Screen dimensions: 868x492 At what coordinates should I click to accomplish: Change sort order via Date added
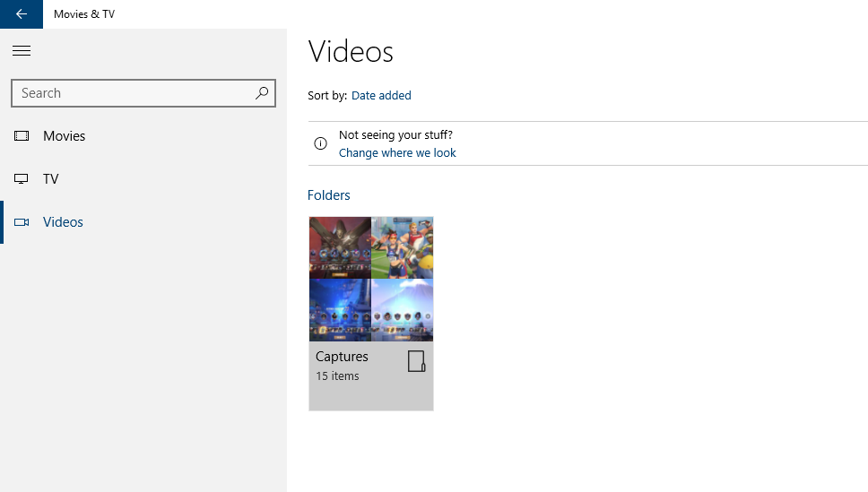(381, 95)
